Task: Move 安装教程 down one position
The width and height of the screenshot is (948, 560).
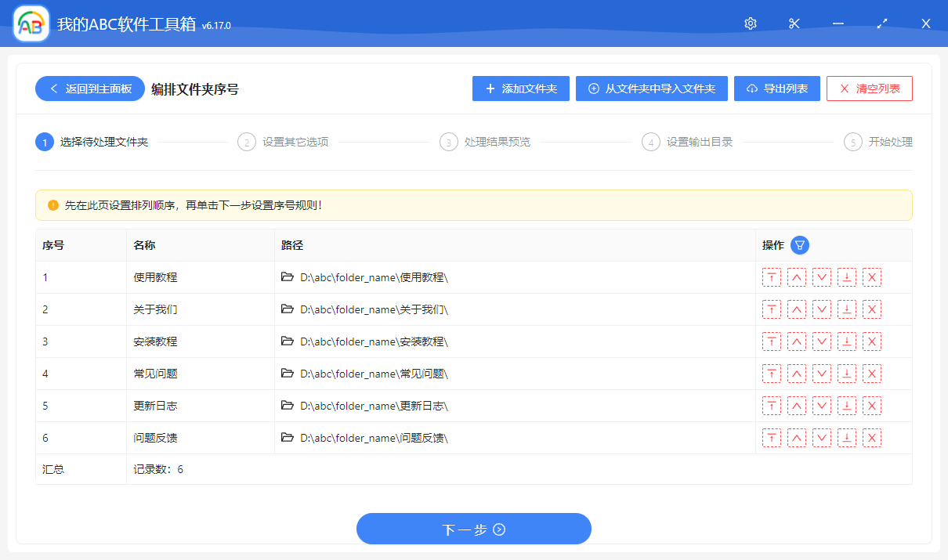Action: click(x=822, y=341)
